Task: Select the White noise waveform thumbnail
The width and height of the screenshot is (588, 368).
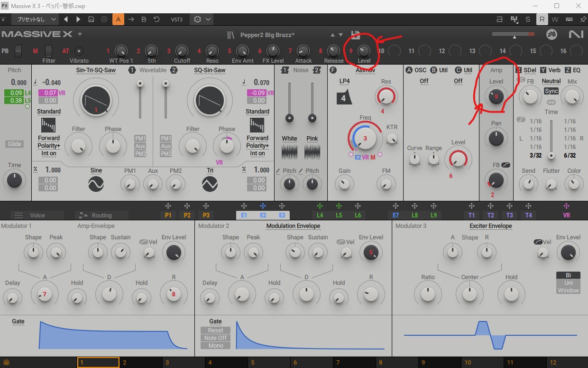Action: (289, 152)
